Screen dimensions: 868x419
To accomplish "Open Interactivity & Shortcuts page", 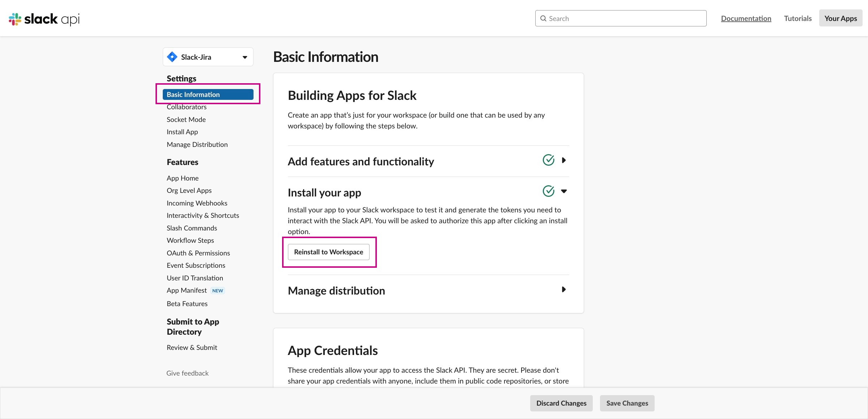I will click(x=203, y=215).
